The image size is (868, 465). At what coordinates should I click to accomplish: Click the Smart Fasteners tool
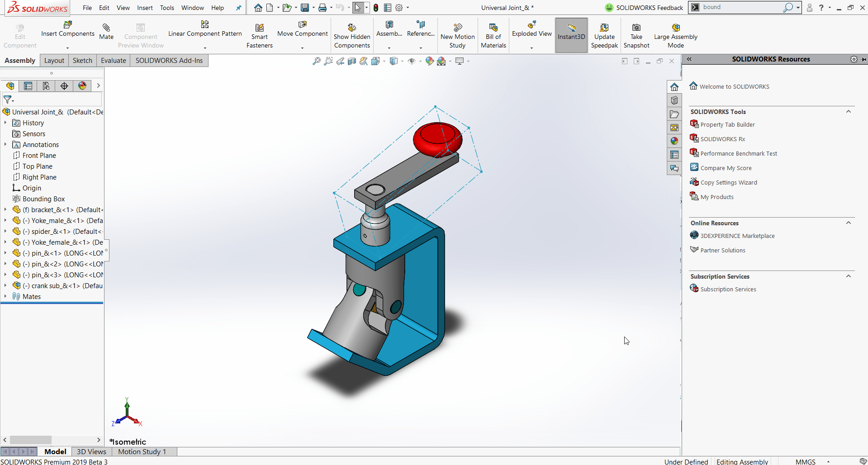[x=259, y=35]
